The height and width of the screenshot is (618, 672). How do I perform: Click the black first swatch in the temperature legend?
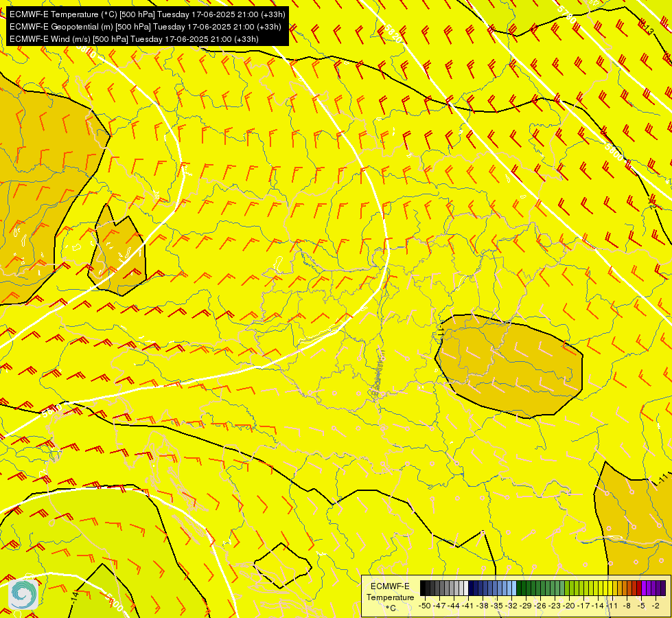[423, 588]
